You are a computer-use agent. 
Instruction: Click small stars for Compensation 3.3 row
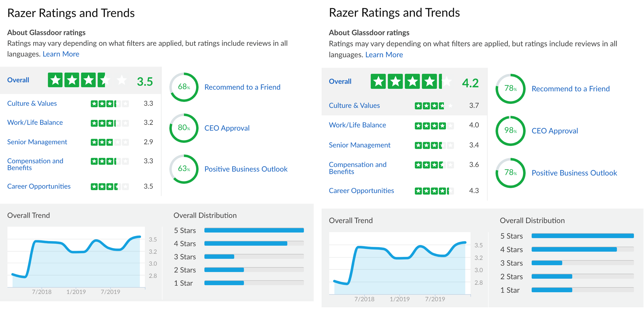tap(110, 161)
